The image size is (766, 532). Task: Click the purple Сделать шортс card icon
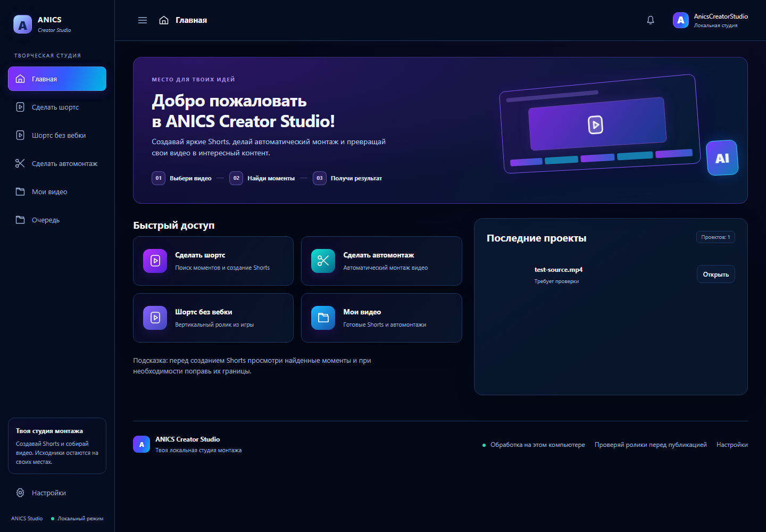pyautogui.click(x=155, y=261)
